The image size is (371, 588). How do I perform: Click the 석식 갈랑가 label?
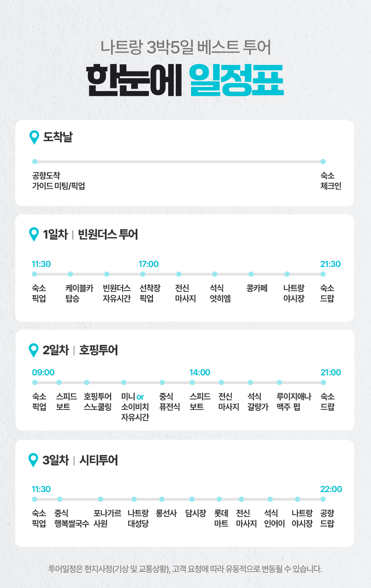tap(258, 402)
